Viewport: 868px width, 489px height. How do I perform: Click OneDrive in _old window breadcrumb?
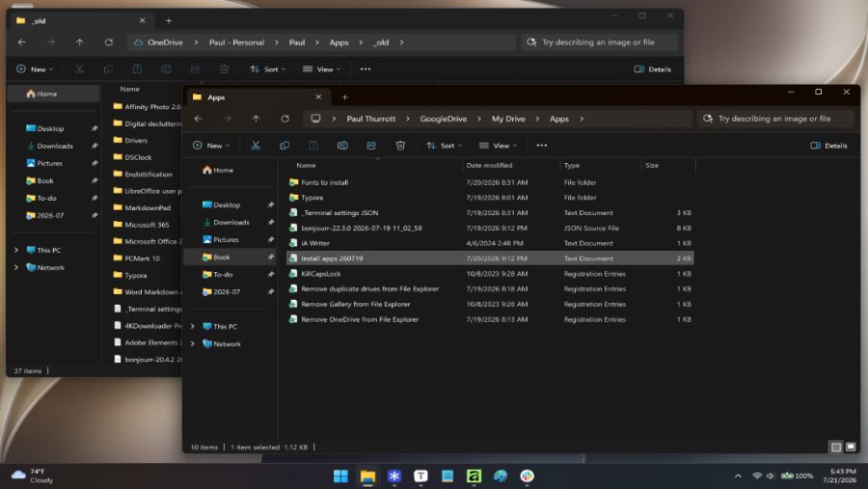(x=165, y=42)
